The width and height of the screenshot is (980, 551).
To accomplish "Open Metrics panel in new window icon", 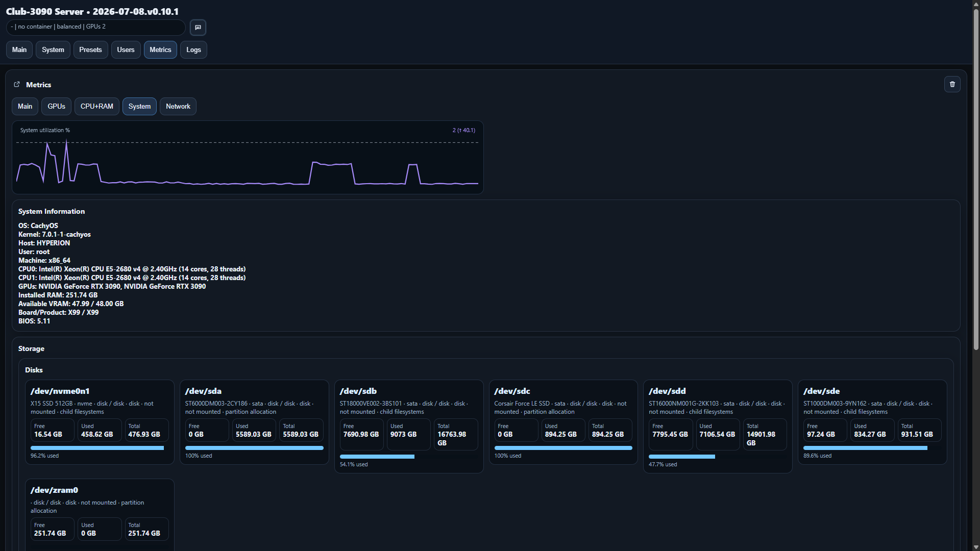I will click(17, 84).
